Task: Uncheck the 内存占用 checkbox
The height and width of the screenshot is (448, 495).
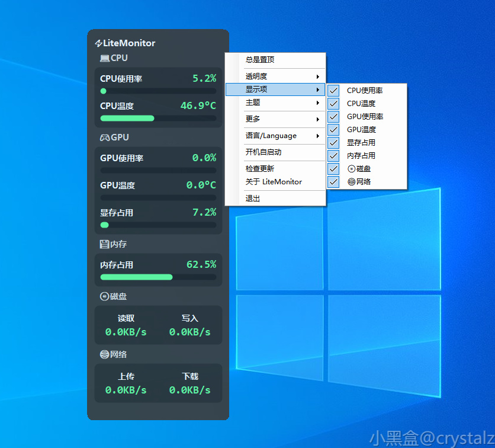Action: point(333,156)
